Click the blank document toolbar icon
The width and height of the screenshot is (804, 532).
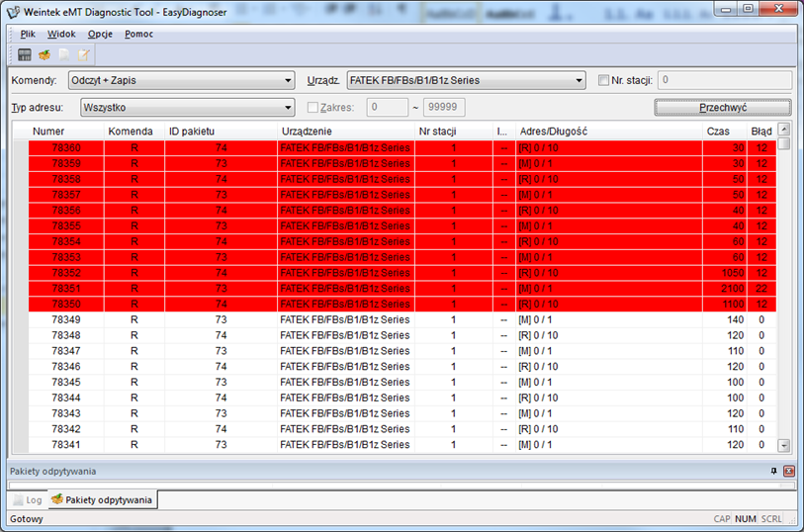click(x=64, y=54)
